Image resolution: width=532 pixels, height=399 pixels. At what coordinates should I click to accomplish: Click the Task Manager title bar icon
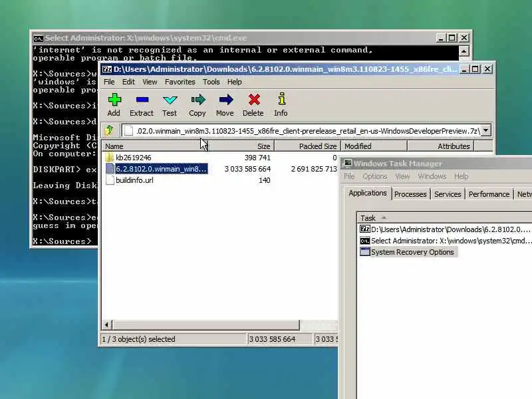pos(348,164)
